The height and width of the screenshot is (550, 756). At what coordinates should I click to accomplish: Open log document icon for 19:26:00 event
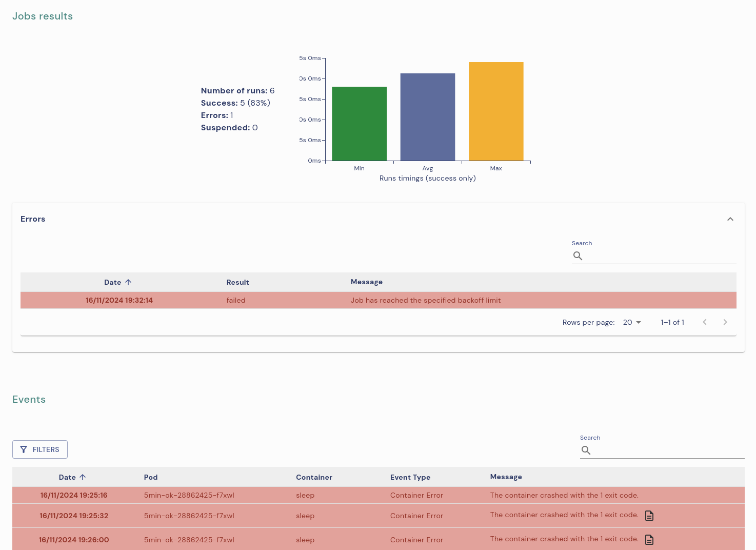(649, 540)
